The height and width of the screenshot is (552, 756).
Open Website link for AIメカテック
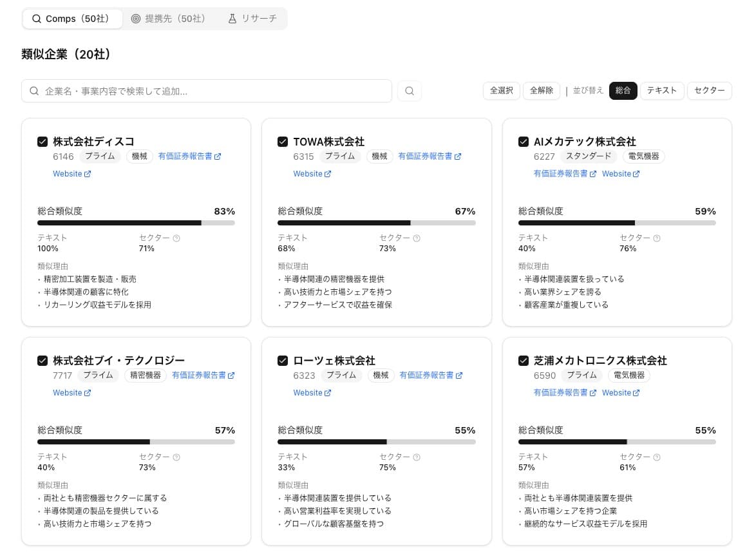click(x=621, y=174)
